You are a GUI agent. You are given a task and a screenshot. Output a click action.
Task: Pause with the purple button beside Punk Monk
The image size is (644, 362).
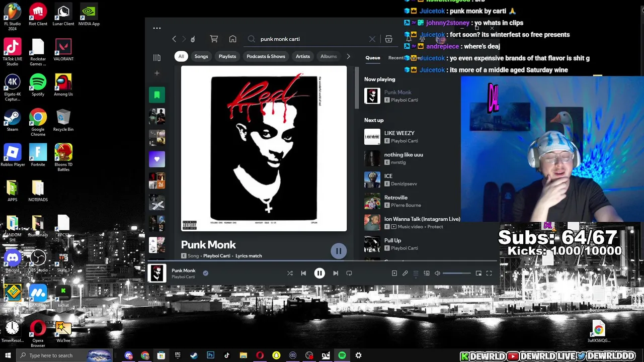coord(339,251)
